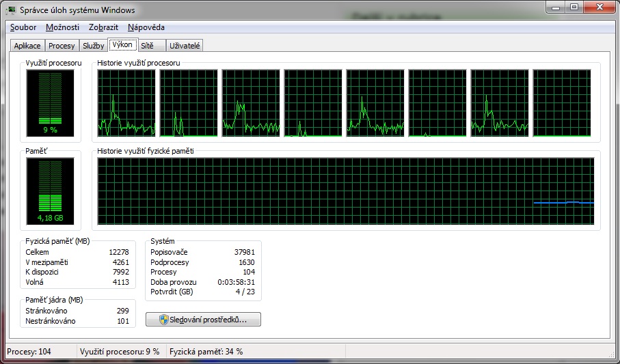Image resolution: width=620 pixels, height=364 pixels.
Task: Close the Task Manager window
Action: pyautogui.click(x=599, y=7)
